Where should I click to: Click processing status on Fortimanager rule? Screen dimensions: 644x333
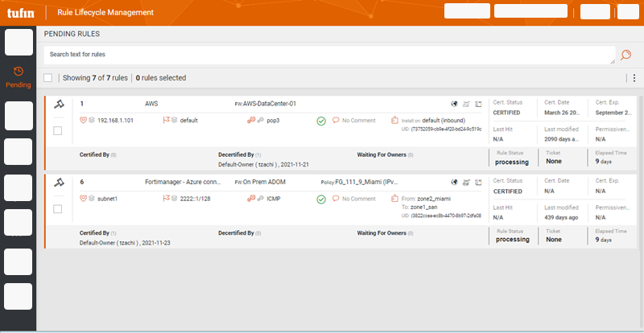coord(513,240)
